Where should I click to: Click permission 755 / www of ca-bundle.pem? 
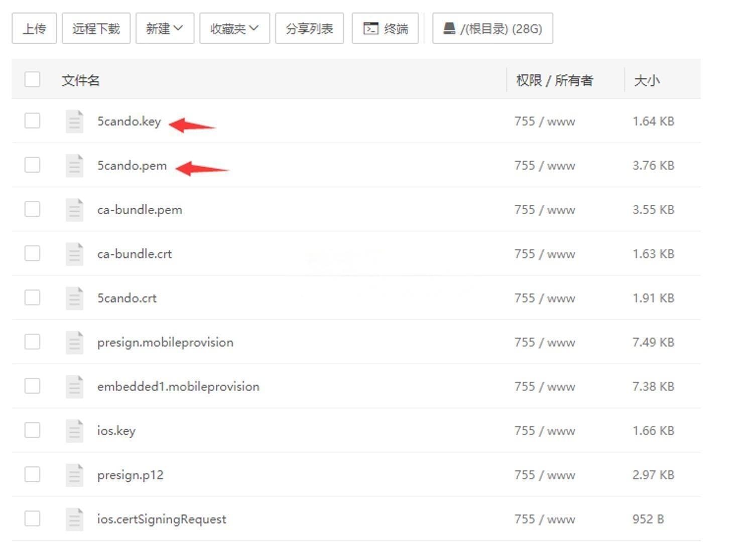click(x=545, y=210)
